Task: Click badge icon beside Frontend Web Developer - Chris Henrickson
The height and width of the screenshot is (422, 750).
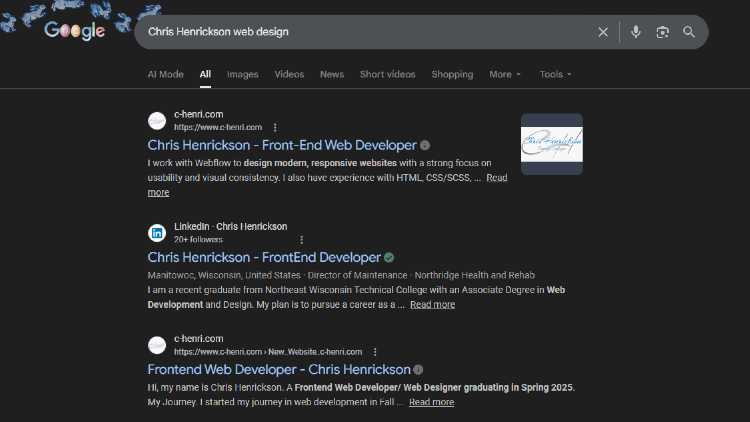Action: [x=418, y=369]
